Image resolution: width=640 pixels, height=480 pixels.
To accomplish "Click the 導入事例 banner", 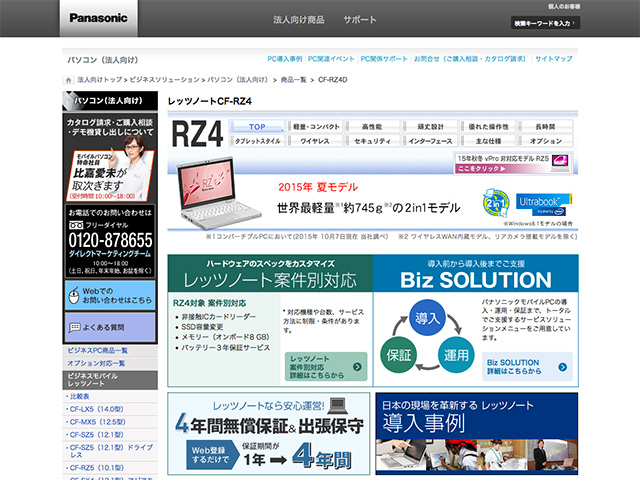I will pos(476,434).
